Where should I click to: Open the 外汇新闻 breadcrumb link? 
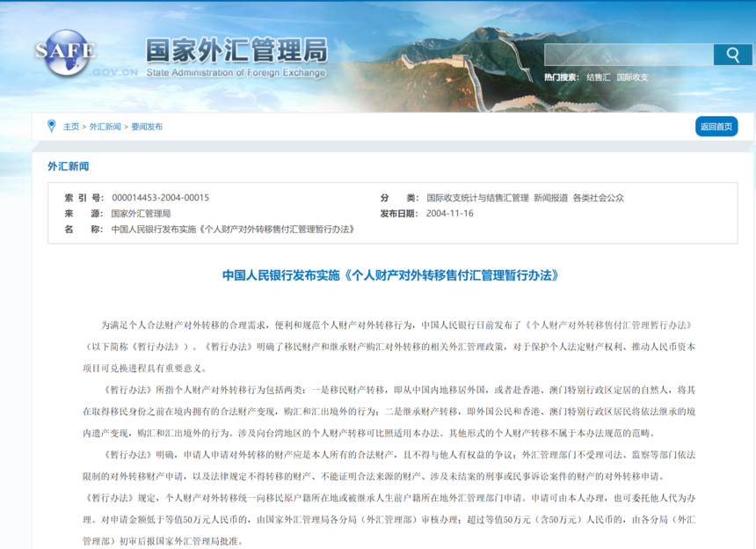click(105, 127)
